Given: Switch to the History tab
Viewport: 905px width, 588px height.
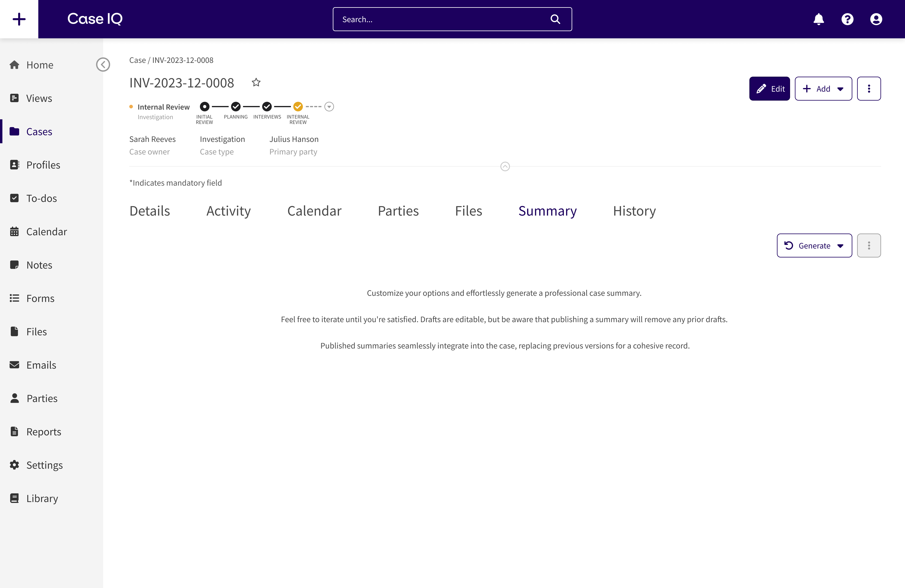Looking at the screenshot, I should tap(634, 211).
